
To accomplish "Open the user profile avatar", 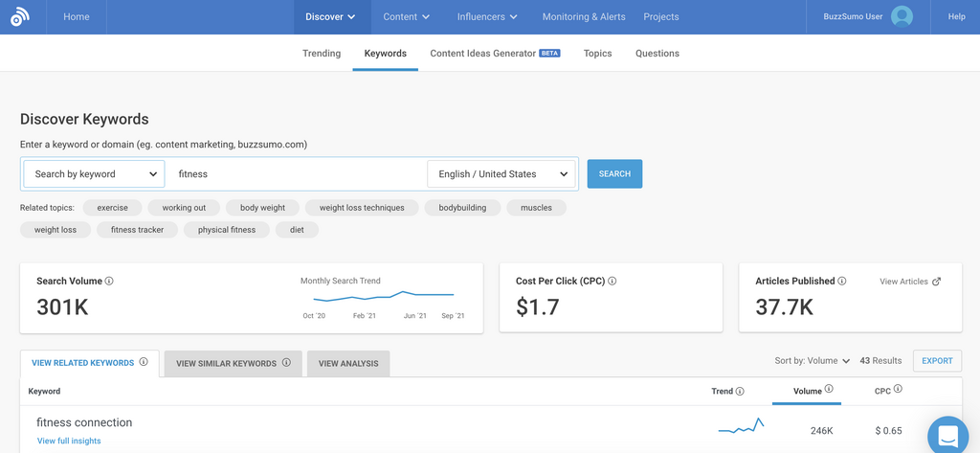I will 901,16.
